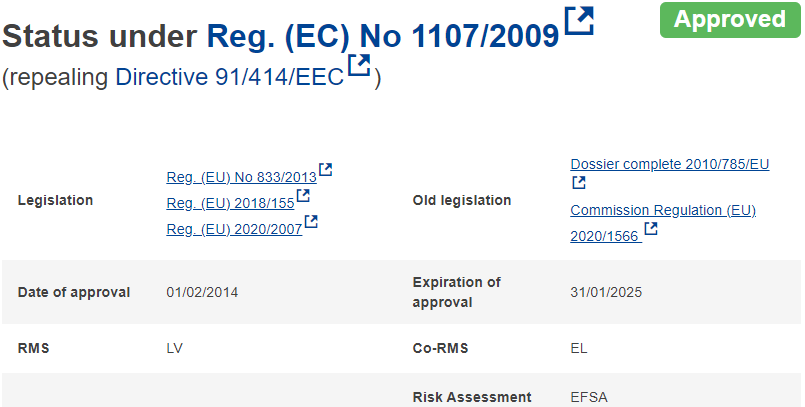The image size is (805, 407).
Task: Click external icon after Commission Regulation 2020/1566
Action: 651,228
